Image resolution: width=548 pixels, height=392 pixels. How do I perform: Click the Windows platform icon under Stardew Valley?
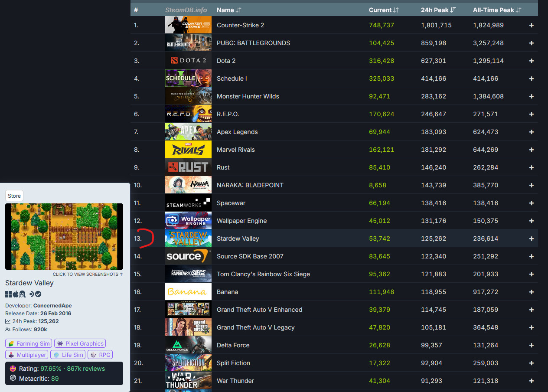click(x=8, y=294)
